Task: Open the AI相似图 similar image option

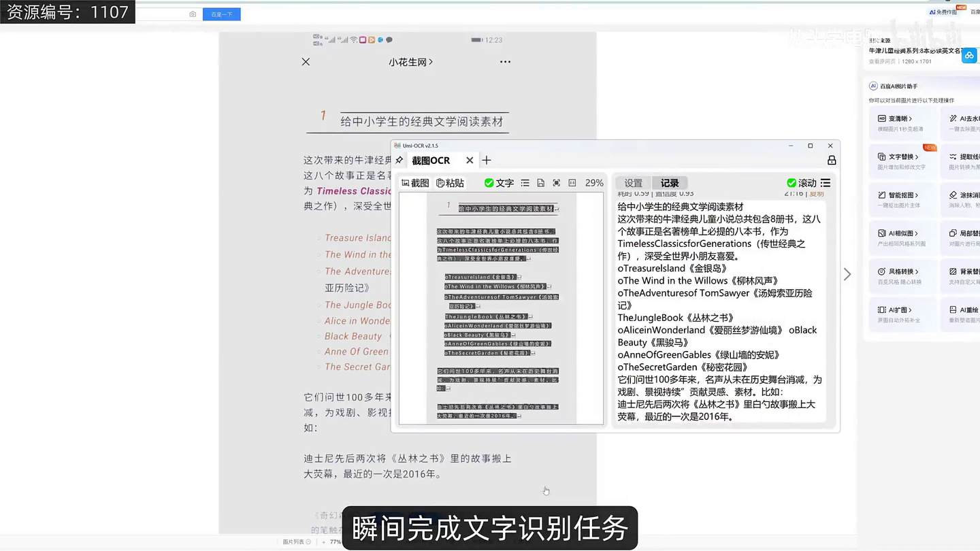Action: [x=902, y=237]
